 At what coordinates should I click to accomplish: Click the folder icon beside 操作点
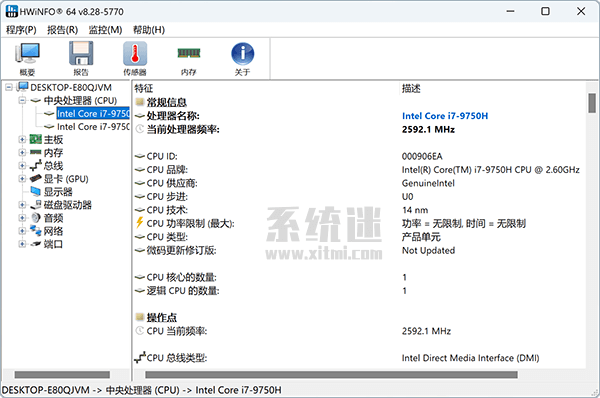pos(140,317)
